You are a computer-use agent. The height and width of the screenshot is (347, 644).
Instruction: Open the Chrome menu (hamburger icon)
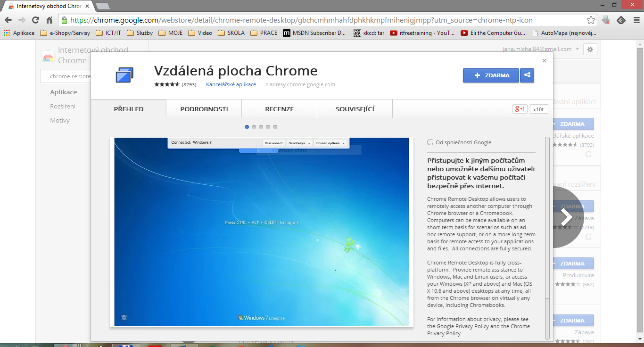click(x=636, y=20)
